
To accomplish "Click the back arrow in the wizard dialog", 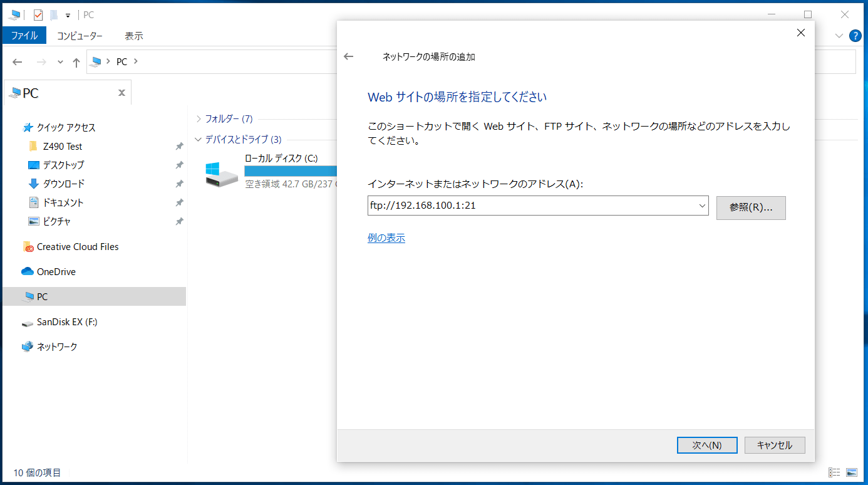I will coord(349,56).
